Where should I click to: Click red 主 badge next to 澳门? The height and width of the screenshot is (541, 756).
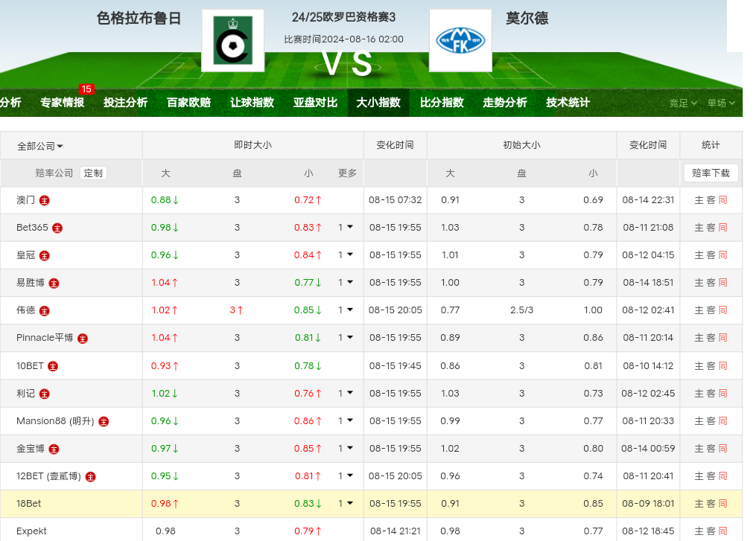point(45,200)
